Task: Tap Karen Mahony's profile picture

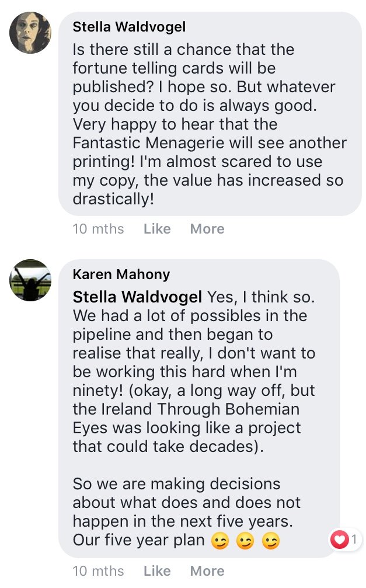Action: (30, 281)
